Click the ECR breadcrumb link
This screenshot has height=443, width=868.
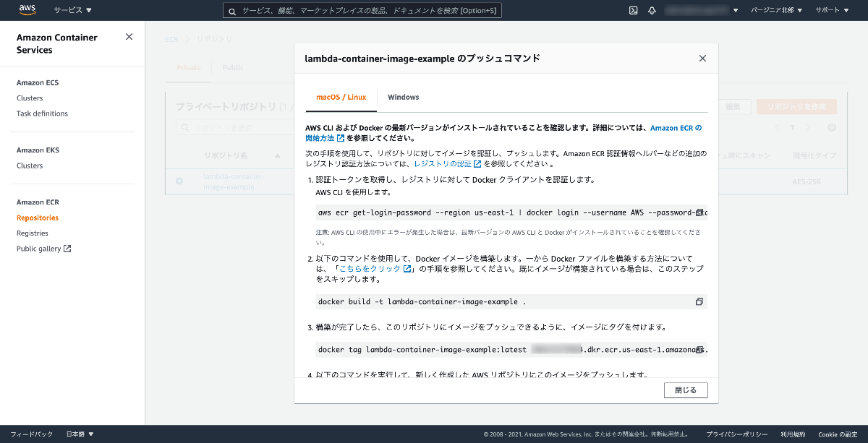point(171,38)
